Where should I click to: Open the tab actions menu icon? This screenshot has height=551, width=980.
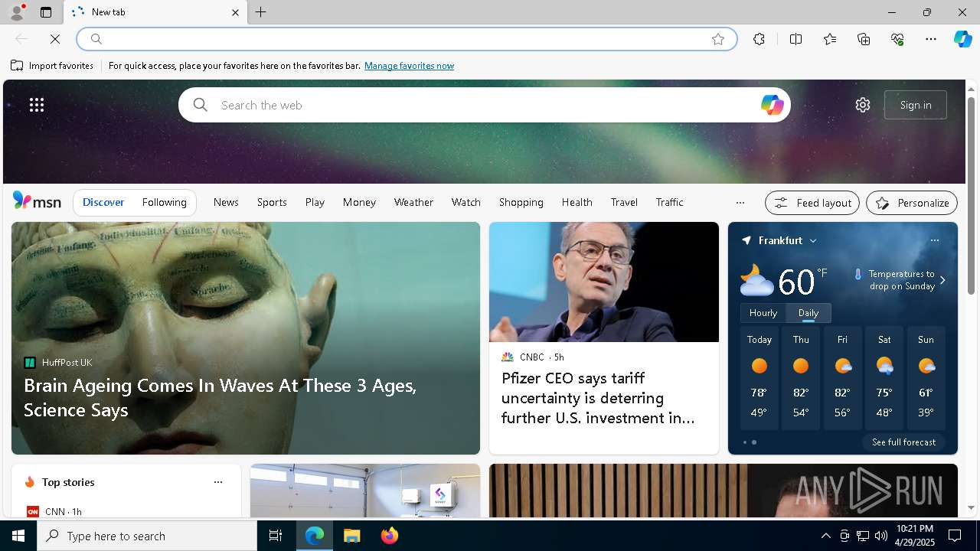tap(46, 12)
